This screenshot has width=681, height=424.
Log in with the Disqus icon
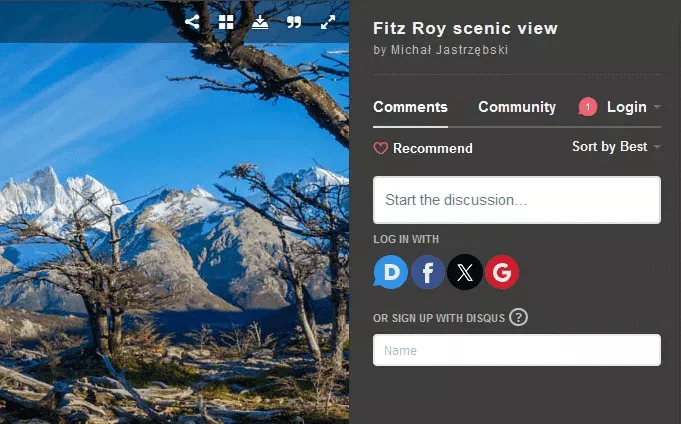pos(390,271)
